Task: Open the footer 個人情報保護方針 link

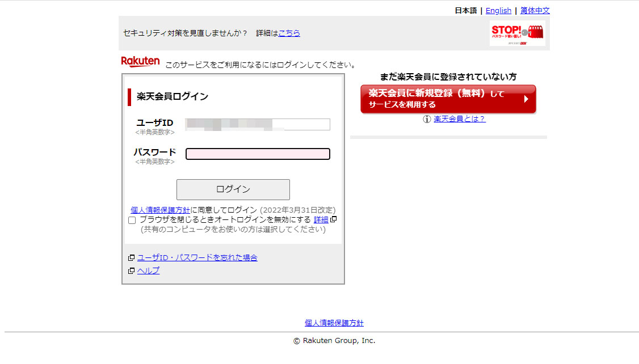Action: [334, 323]
